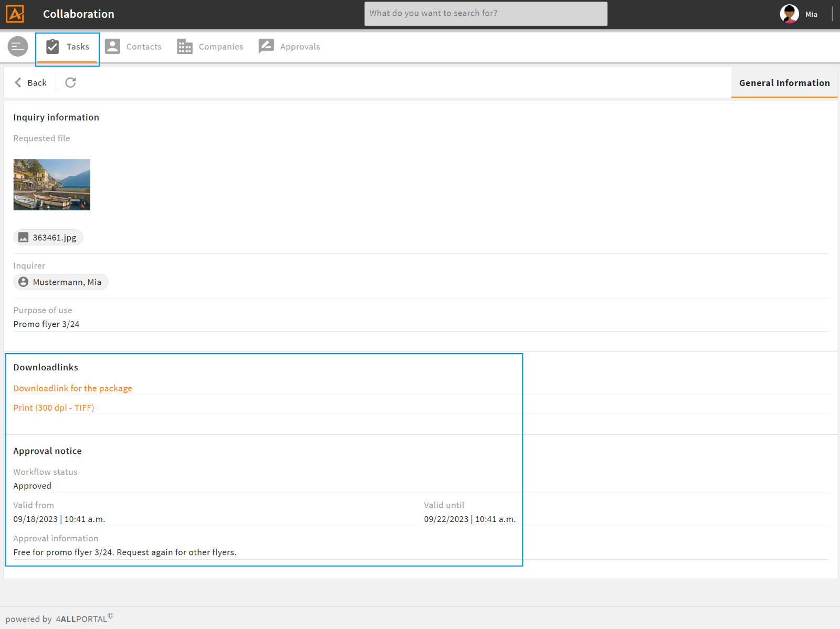Image resolution: width=840 pixels, height=629 pixels.
Task: Click the refresh icon
Action: coord(70,82)
